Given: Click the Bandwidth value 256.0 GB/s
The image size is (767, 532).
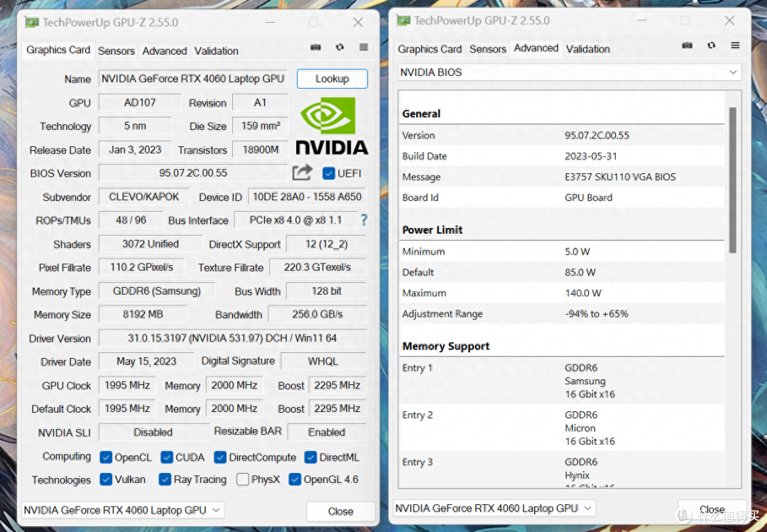Looking at the screenshot, I should (x=317, y=314).
